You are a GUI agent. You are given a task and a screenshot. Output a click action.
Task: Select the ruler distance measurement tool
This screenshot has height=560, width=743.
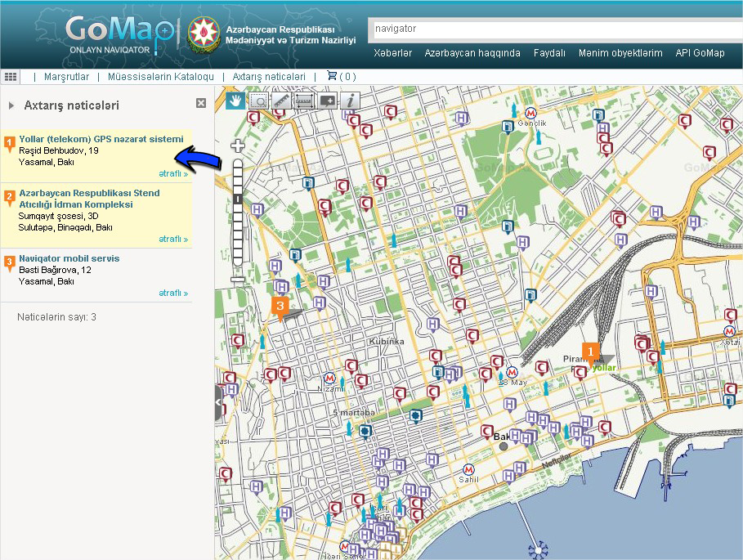281,100
